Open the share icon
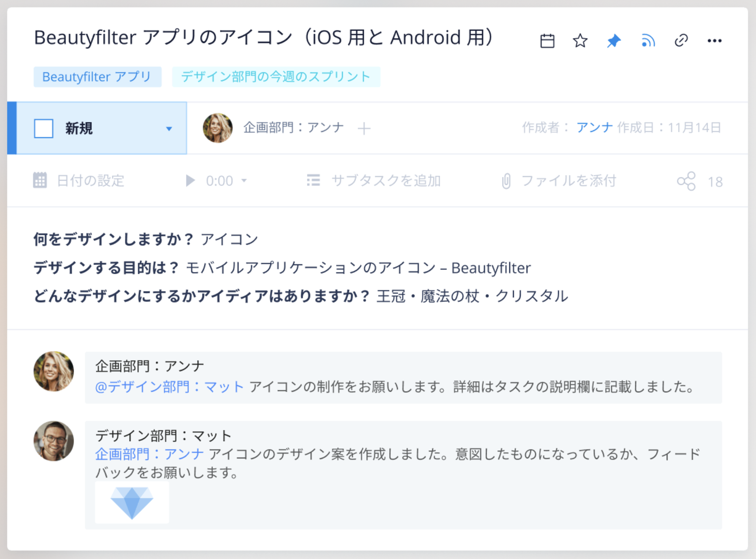 [x=686, y=181]
